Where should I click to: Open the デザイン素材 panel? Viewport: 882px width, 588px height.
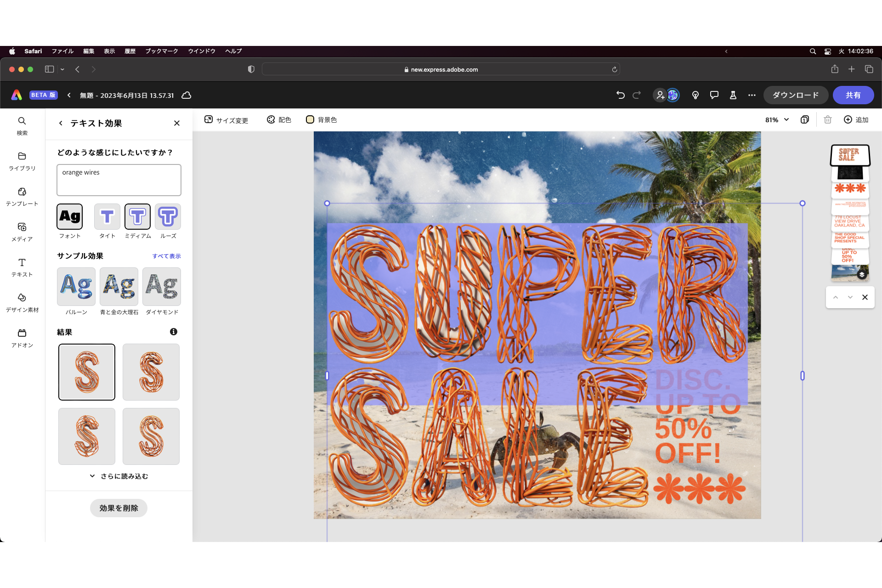[22, 303]
